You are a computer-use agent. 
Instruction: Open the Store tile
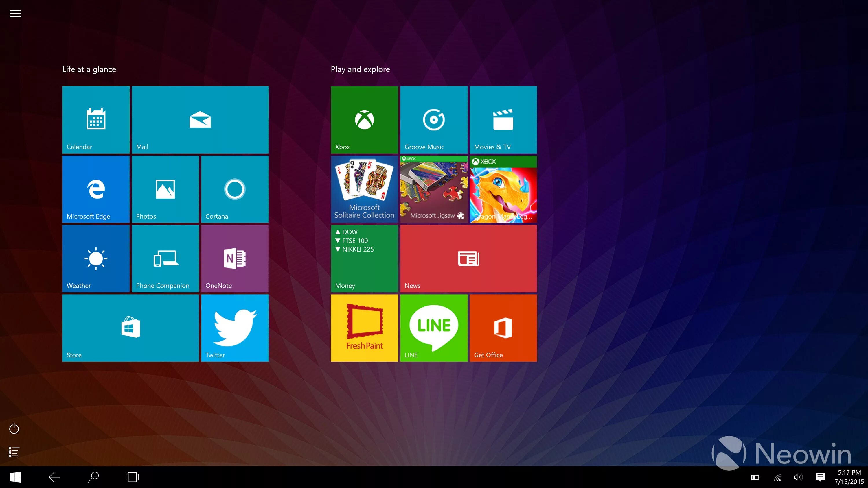130,328
